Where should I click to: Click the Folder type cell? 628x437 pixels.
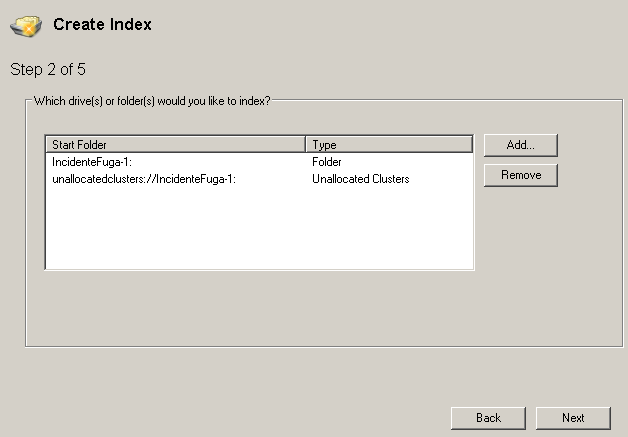coord(327,162)
